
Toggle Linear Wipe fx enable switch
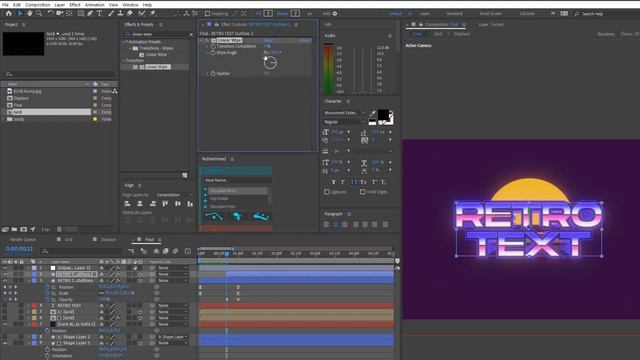coord(207,40)
